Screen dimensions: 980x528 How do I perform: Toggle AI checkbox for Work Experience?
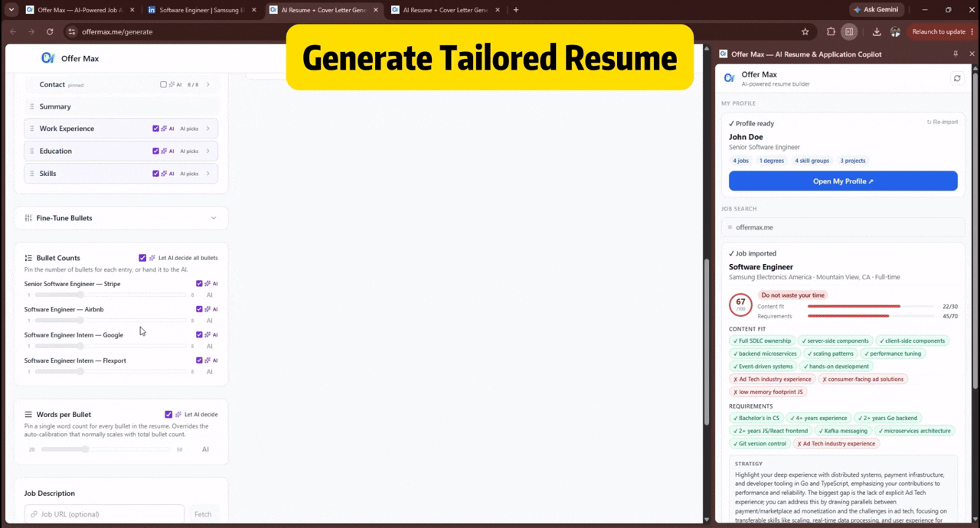[x=156, y=129]
